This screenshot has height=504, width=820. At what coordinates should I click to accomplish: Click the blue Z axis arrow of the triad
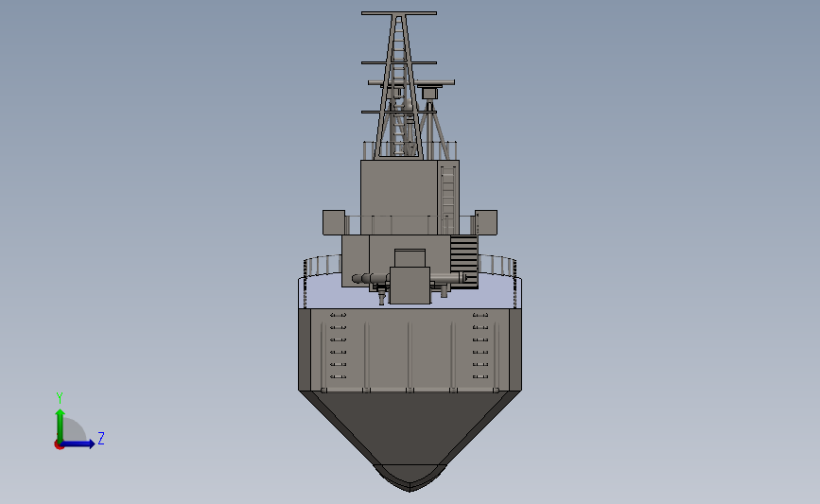pyautogui.click(x=78, y=443)
